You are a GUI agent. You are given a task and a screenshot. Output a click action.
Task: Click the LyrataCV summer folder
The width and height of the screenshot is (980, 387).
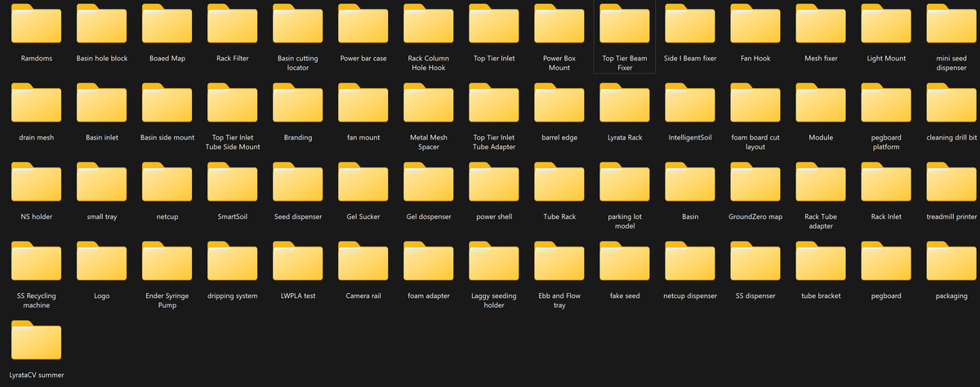click(37, 340)
